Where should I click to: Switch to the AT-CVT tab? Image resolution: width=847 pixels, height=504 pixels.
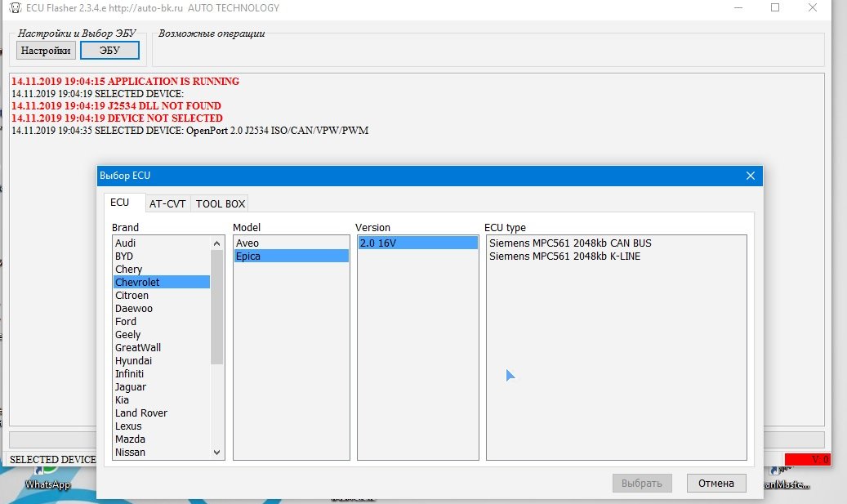click(x=167, y=203)
